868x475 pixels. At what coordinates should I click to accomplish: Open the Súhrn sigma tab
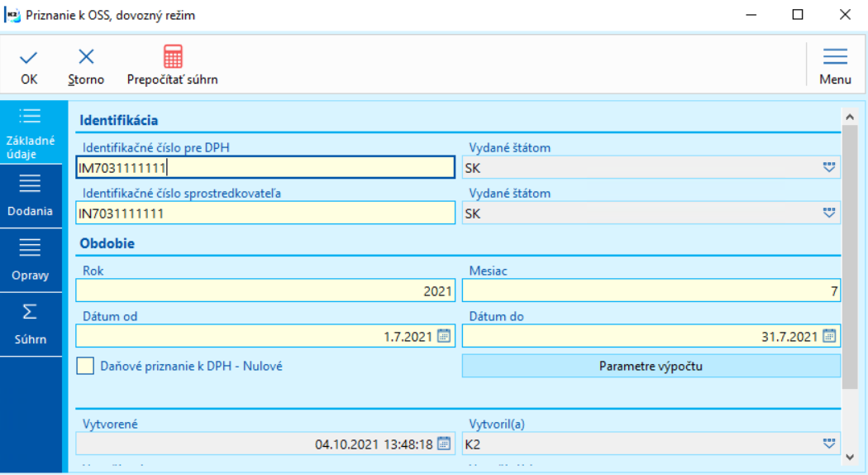point(31,324)
